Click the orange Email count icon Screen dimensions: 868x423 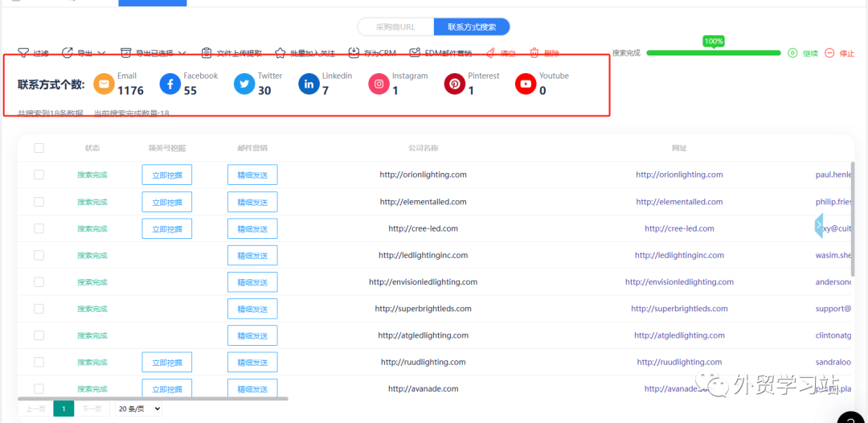[104, 84]
